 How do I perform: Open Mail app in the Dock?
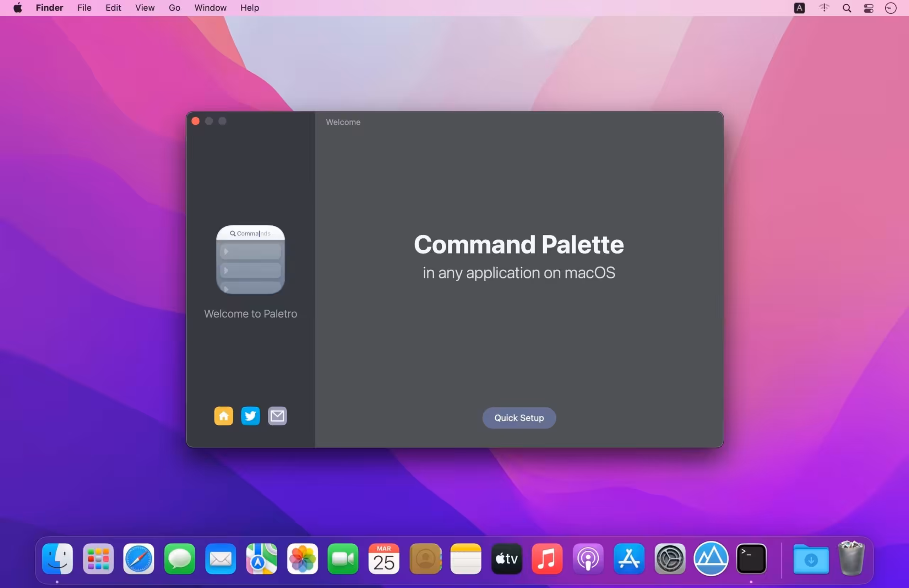[220, 559]
